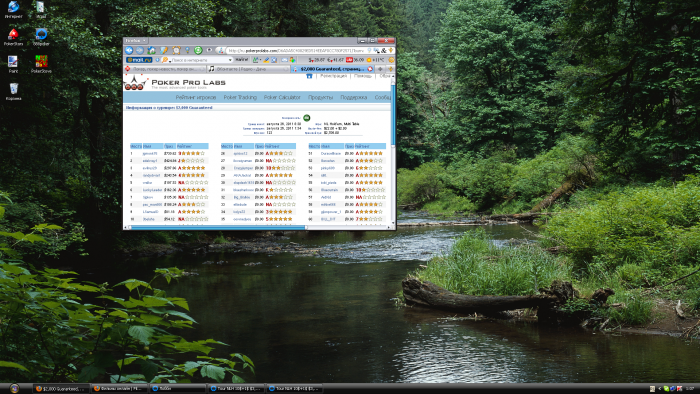Close the $2,000 Guaranteed tab

coord(370,69)
